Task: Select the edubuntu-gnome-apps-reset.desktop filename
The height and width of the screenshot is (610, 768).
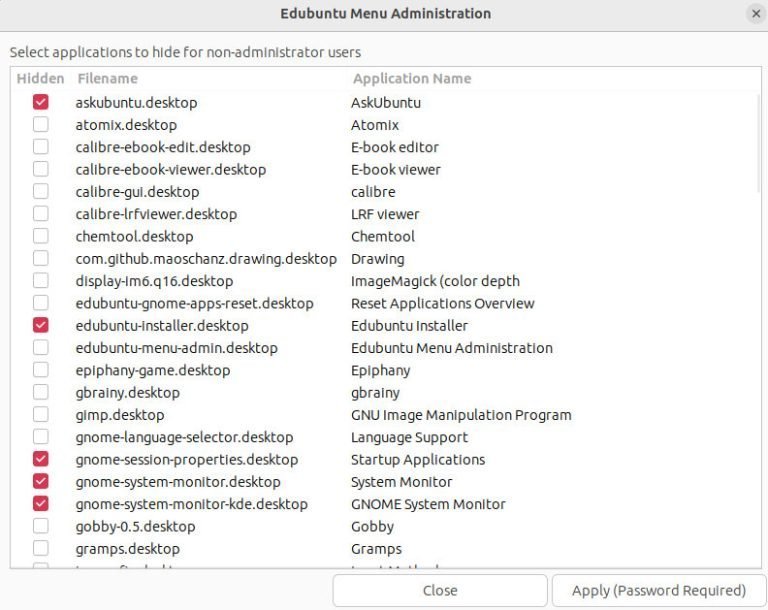Action: point(194,303)
